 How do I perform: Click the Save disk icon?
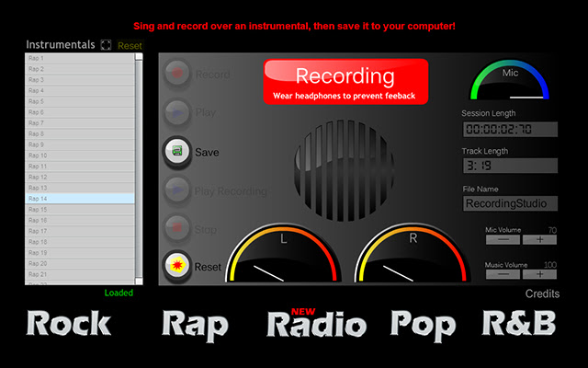click(177, 151)
